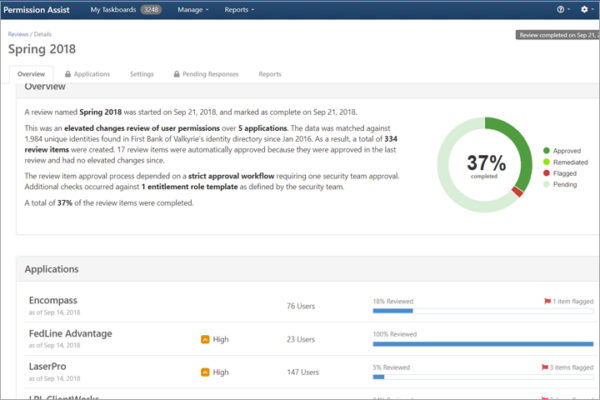600x400 pixels.
Task: Click the LaserPro High risk icon
Action: pos(205,372)
